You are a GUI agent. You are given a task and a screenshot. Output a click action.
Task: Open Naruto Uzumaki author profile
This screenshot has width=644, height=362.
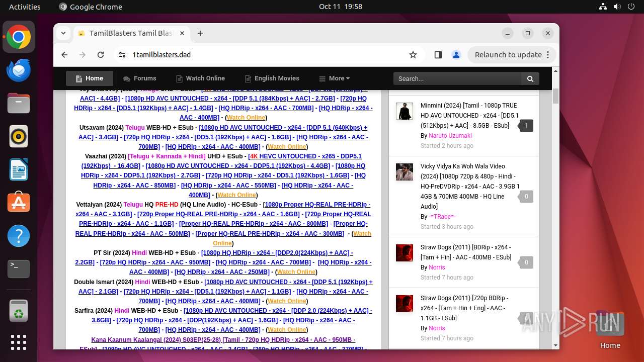450,135
